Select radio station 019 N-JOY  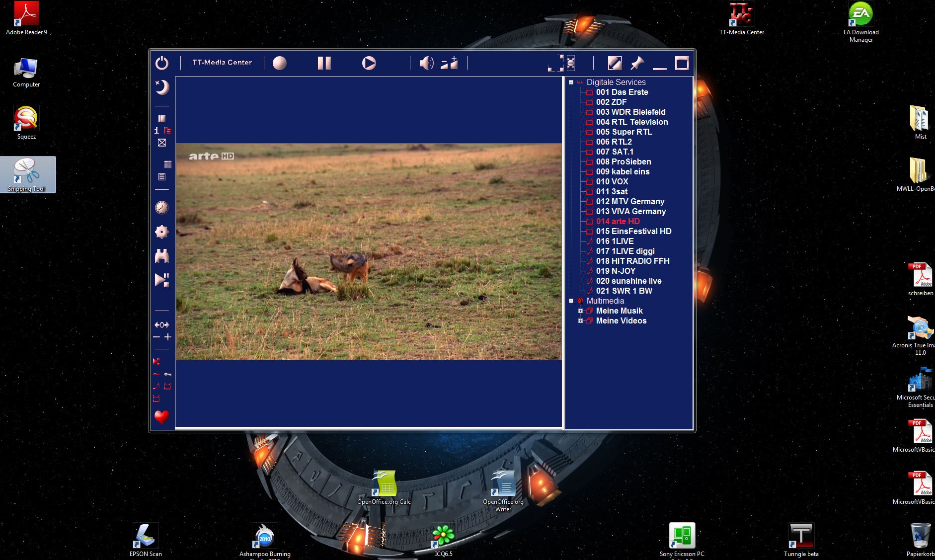tap(616, 271)
